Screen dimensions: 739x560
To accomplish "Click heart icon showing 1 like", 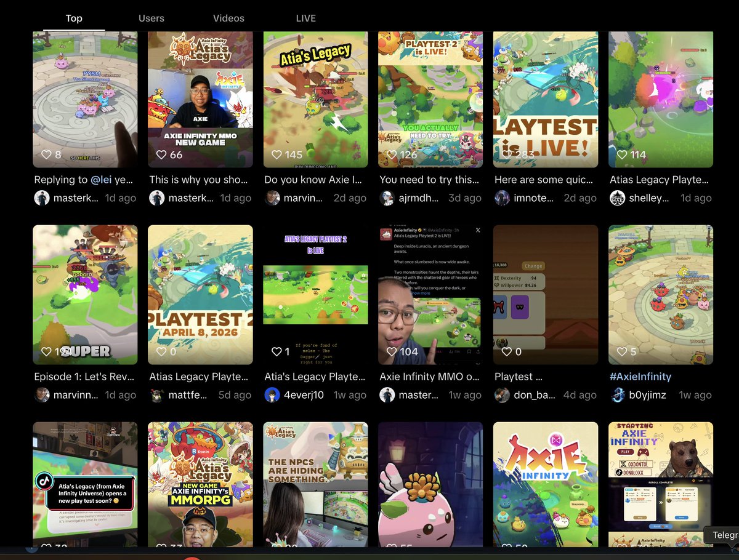I will coord(277,351).
